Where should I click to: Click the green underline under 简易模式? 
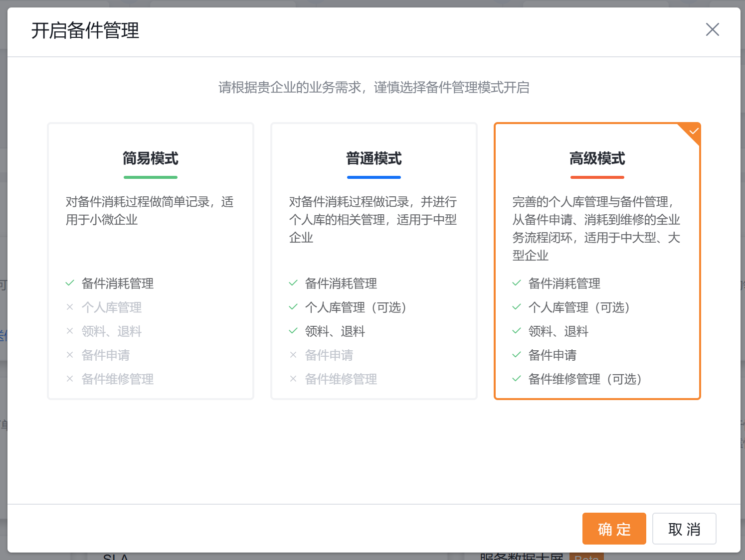pos(151,177)
